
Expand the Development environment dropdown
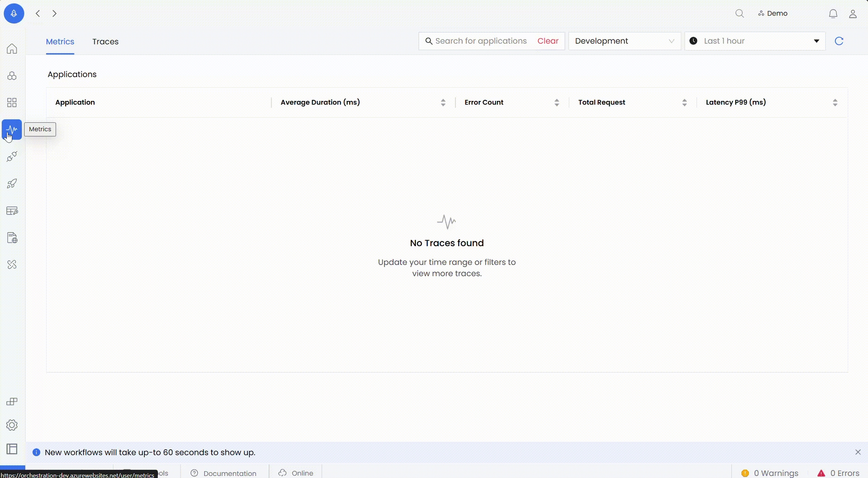[624, 41]
